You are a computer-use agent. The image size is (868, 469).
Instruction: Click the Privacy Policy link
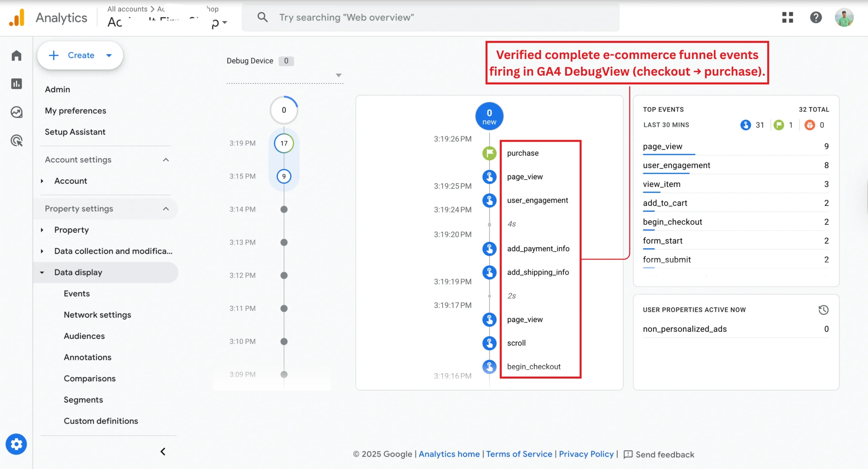point(586,454)
